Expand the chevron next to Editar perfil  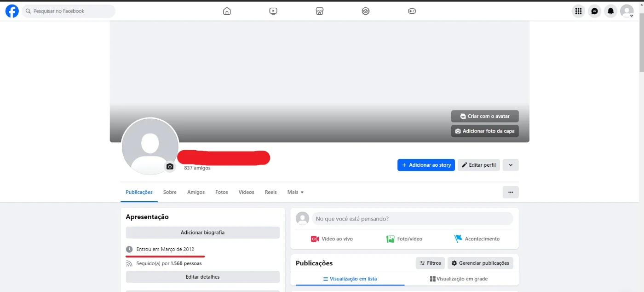tap(511, 165)
